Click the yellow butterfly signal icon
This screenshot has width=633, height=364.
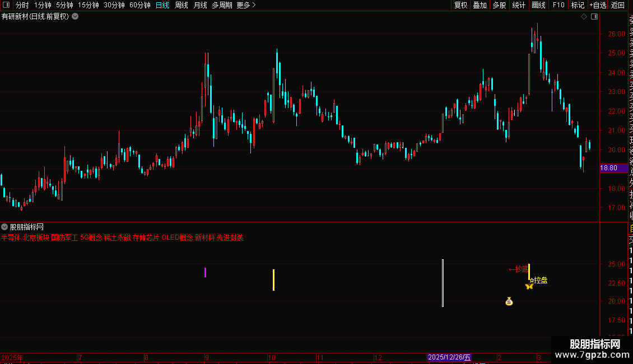click(x=529, y=286)
